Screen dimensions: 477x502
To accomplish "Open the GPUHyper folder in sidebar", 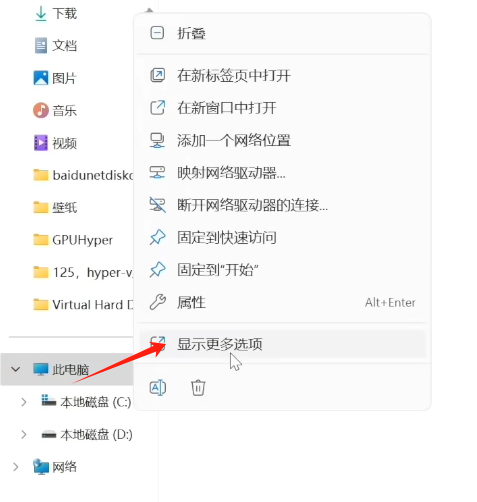I will click(73, 240).
